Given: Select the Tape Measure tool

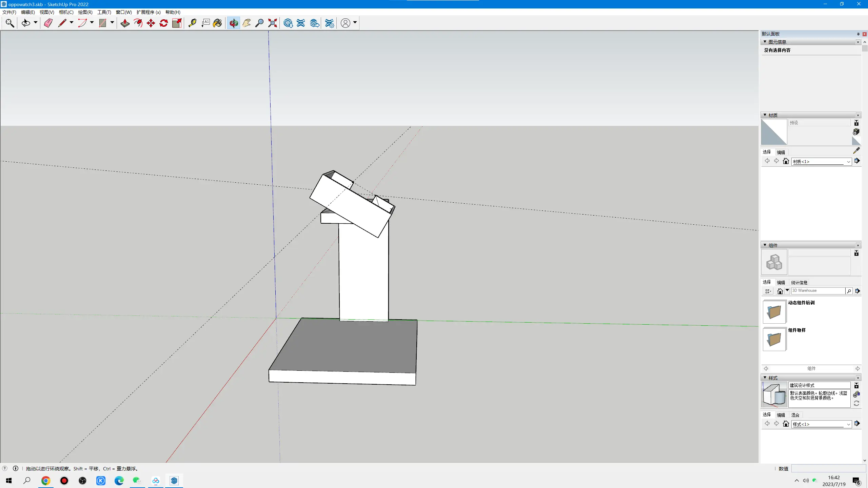Looking at the screenshot, I should click(x=192, y=23).
